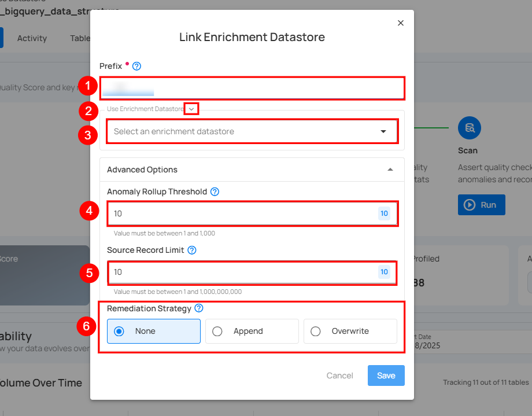The image size is (532, 416).
Task: View Source Record Limit help info
Action: pyautogui.click(x=193, y=250)
